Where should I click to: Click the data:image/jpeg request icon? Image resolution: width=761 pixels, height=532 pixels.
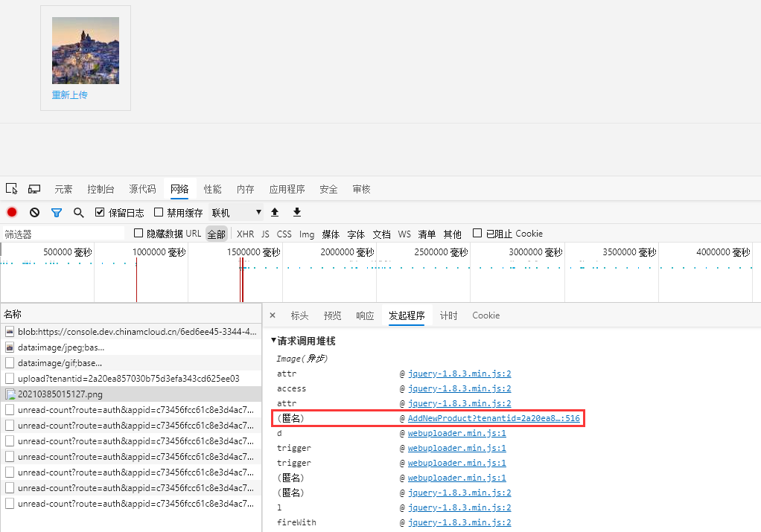tap(10, 347)
